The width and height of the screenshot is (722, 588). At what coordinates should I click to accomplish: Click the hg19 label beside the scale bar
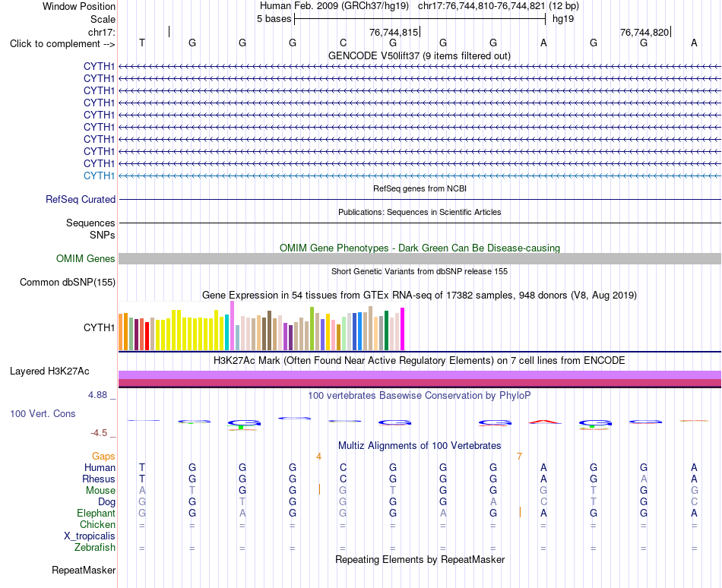click(563, 19)
